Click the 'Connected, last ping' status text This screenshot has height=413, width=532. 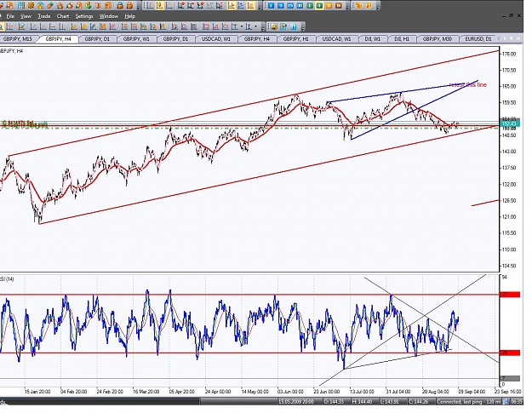pos(468,401)
